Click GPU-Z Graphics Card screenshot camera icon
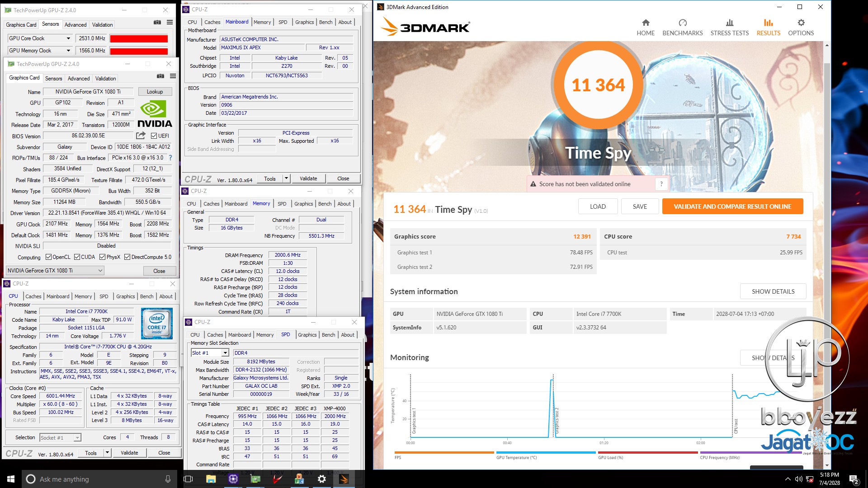Viewport: 868px width, 488px height. [x=160, y=76]
